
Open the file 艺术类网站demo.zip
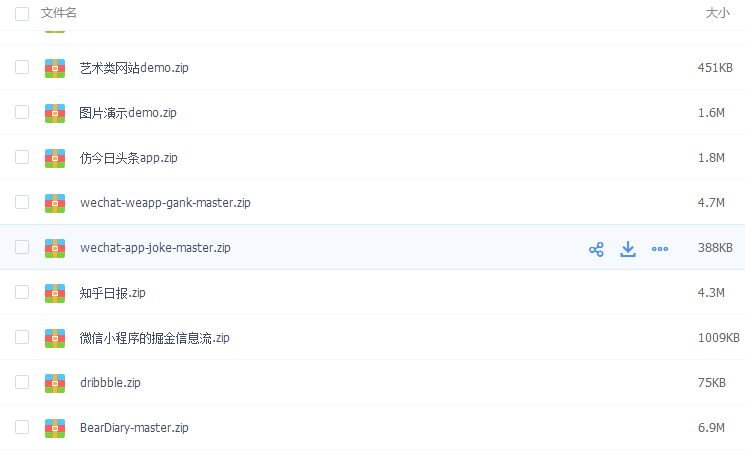[134, 68]
